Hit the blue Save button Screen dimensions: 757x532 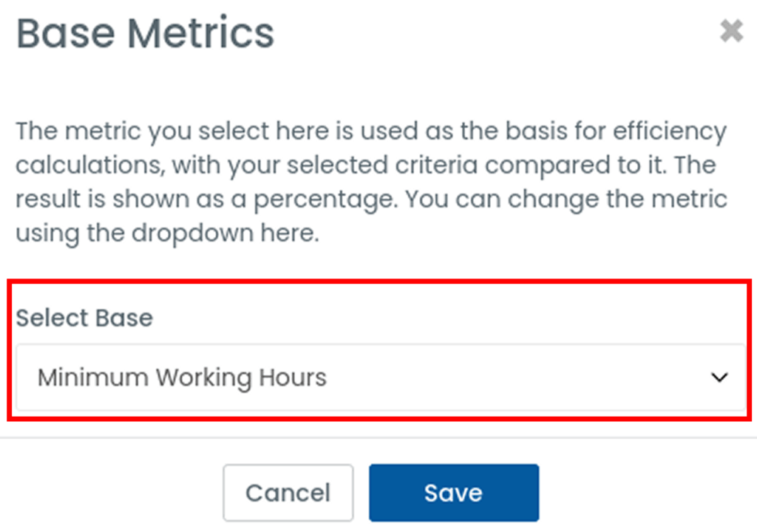(453, 493)
